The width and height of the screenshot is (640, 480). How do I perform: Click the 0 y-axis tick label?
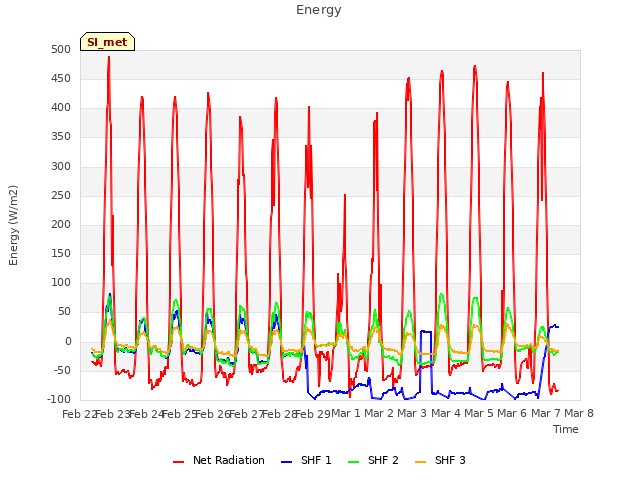coord(68,342)
